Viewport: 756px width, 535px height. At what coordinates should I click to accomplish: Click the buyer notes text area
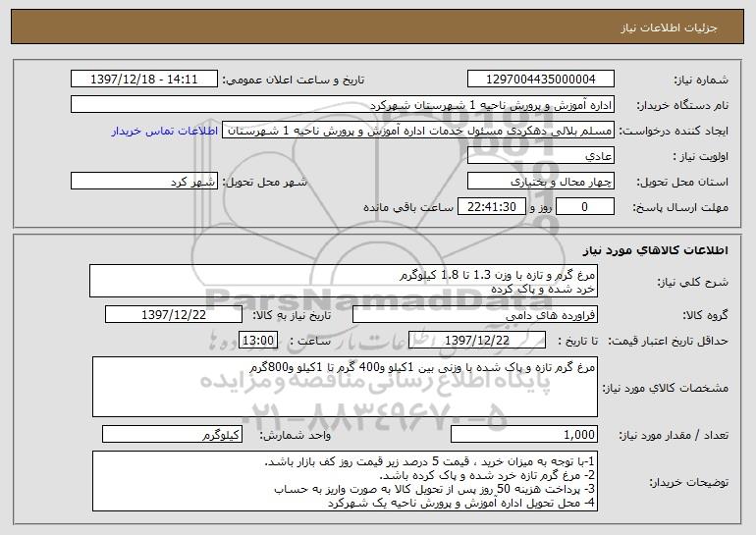(x=345, y=481)
